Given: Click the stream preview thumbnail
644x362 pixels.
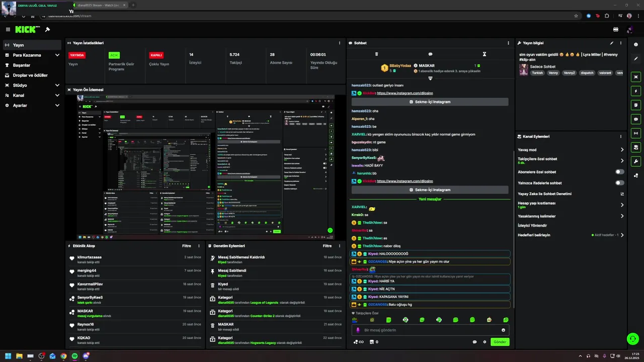Looking at the screenshot, I should click(x=206, y=167).
